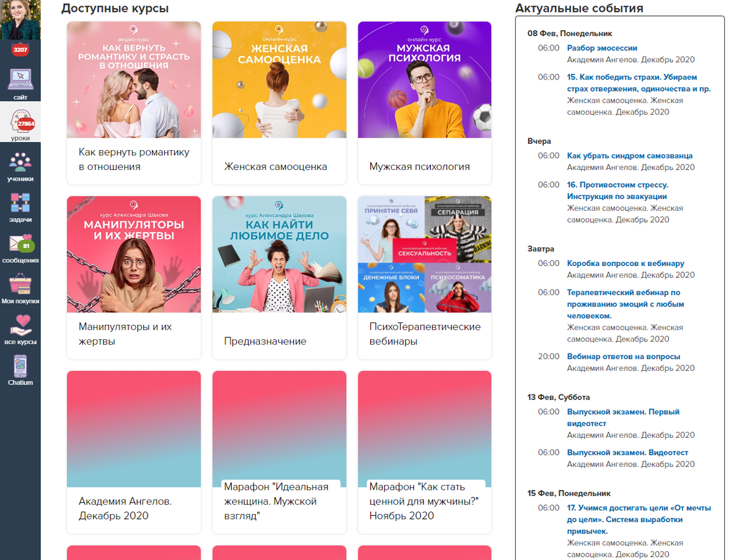This screenshot has width=744, height=560.
Task: Click the red 3207 notification badge
Action: (20, 50)
